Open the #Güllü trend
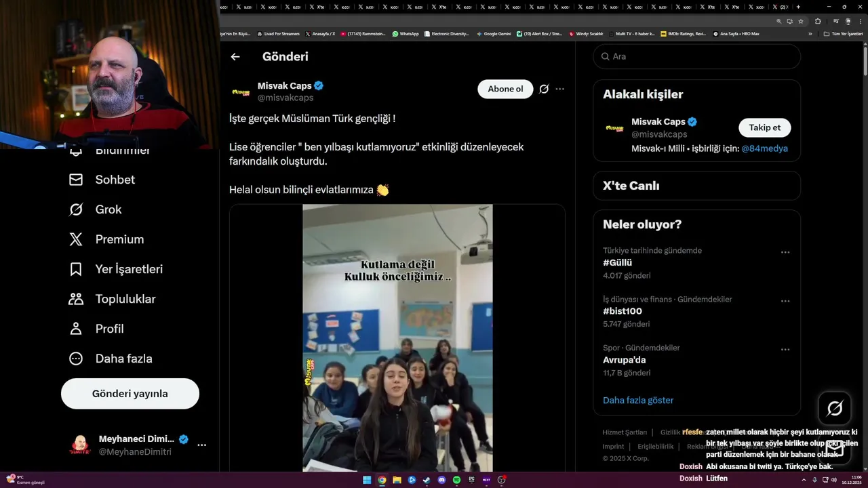 (x=617, y=262)
